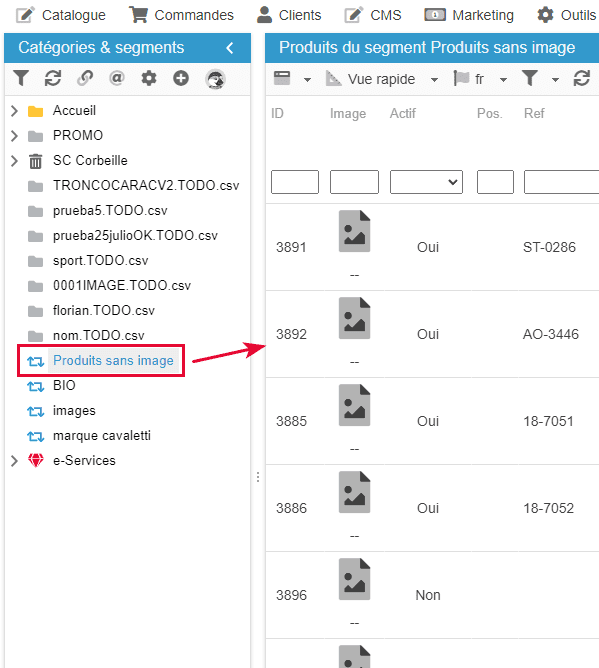The height and width of the screenshot is (668, 599).
Task: Click image placeholder of product 3891
Action: pos(354,231)
